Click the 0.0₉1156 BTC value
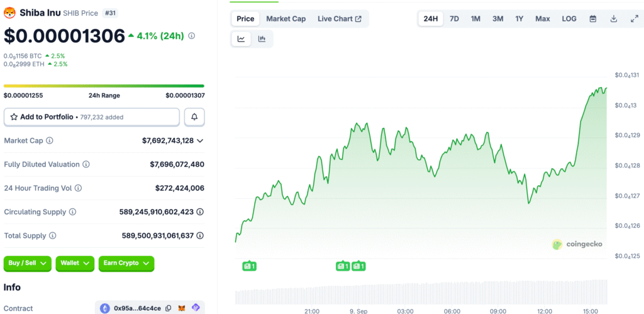The width and height of the screenshot is (644, 314). pos(23,56)
